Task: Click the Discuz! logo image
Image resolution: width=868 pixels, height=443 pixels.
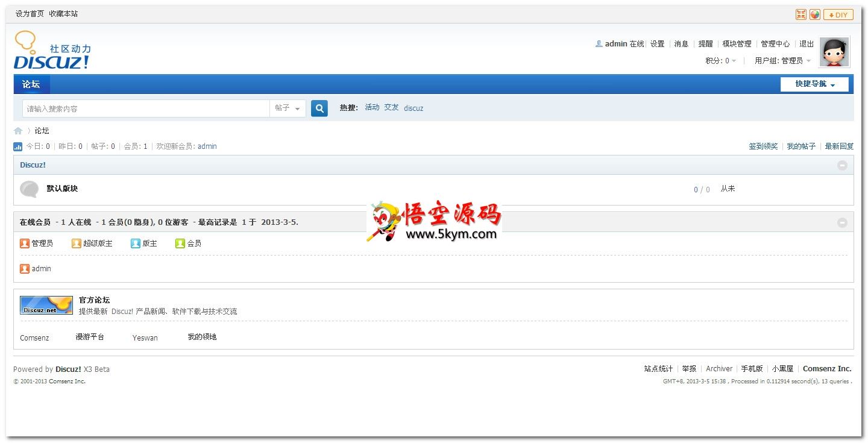Action: (52, 51)
